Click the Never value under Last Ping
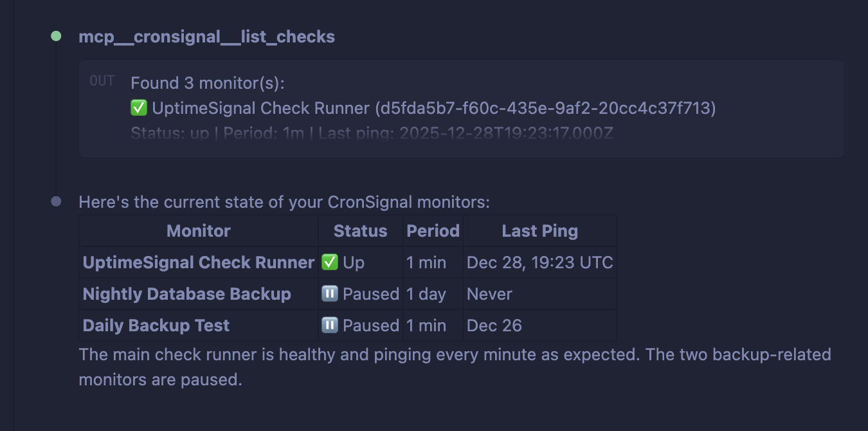868x431 pixels. tap(489, 293)
